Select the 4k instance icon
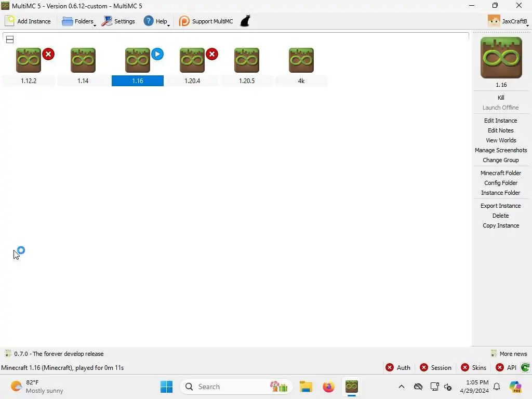The width and height of the screenshot is (532, 399). coord(301,60)
